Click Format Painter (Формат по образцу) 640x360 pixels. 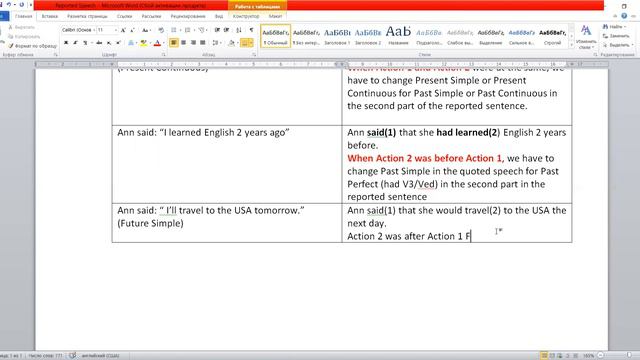[x=33, y=46]
